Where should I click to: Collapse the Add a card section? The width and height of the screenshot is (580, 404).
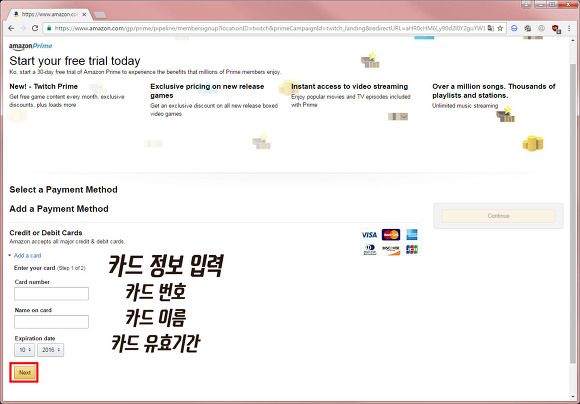click(25, 256)
